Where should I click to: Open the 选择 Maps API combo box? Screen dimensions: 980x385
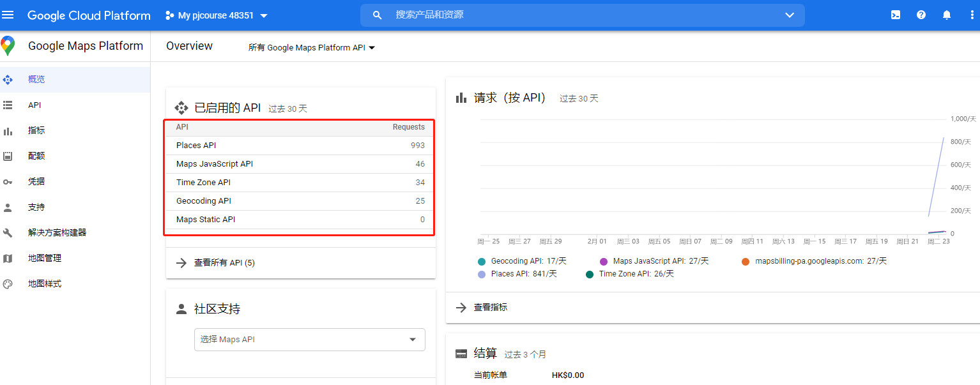point(309,339)
